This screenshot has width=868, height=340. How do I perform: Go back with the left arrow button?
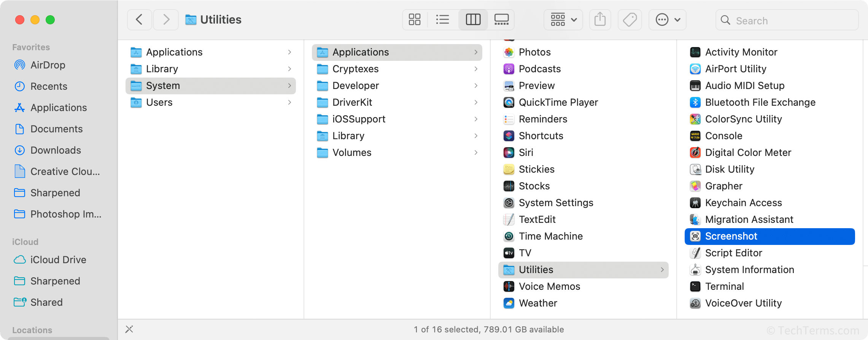pos(140,20)
